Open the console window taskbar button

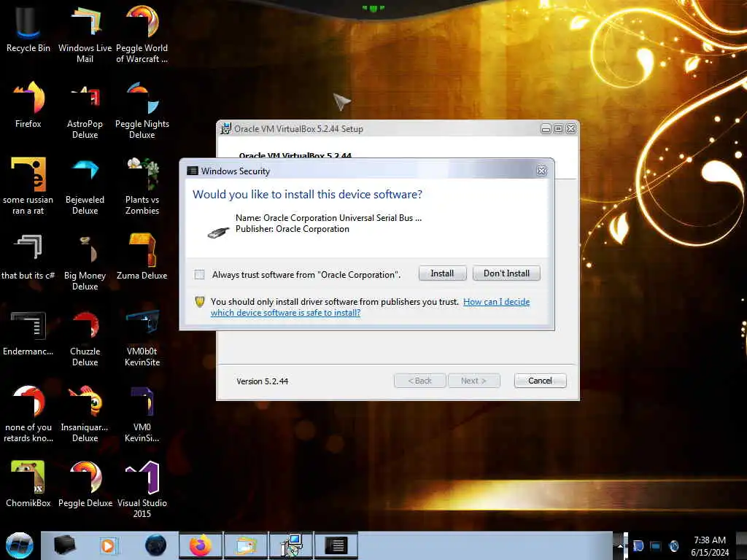point(336,545)
